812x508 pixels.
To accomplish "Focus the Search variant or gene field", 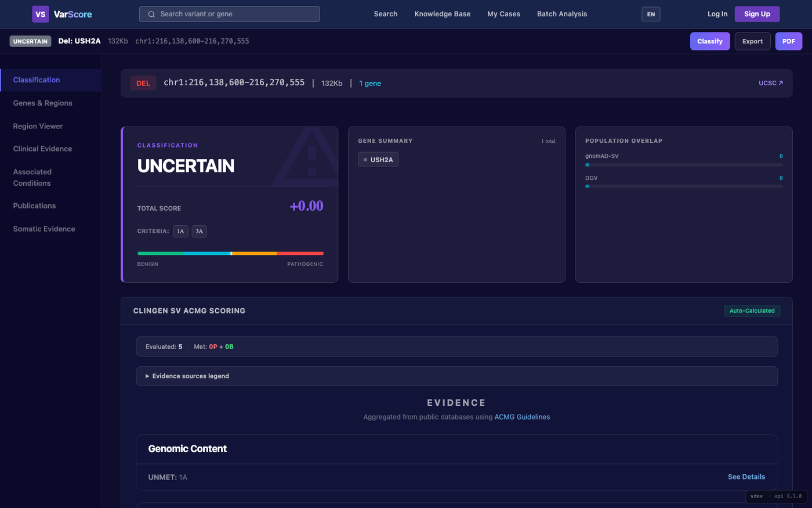I will coord(229,14).
